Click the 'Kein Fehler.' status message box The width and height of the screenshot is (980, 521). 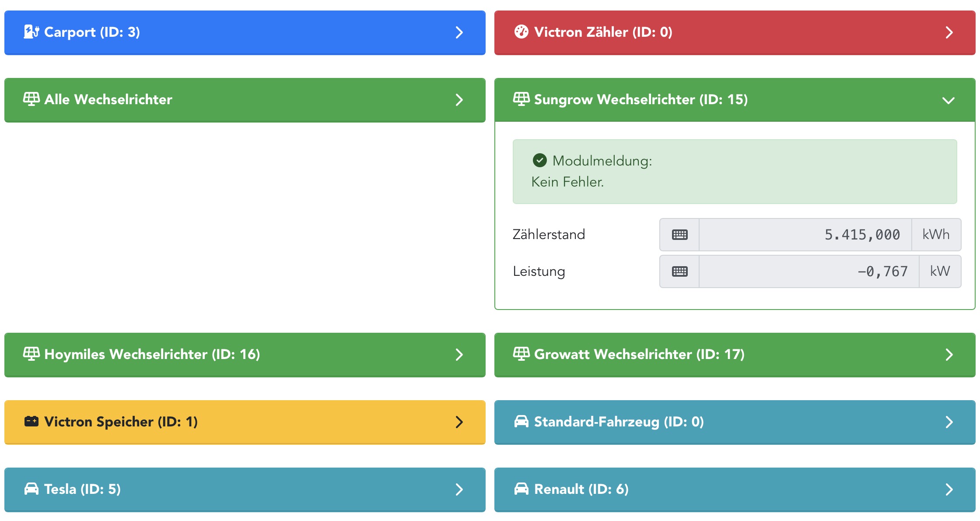[735, 172]
